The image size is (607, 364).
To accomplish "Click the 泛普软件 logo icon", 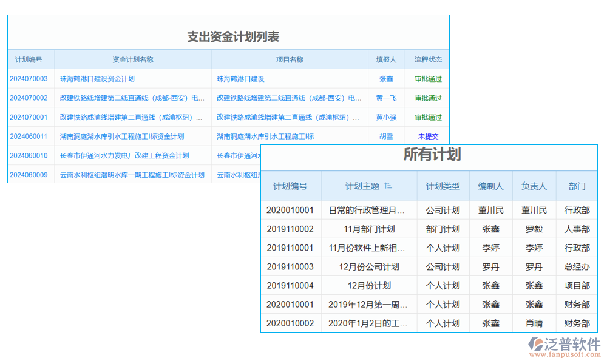I will [x=535, y=344].
